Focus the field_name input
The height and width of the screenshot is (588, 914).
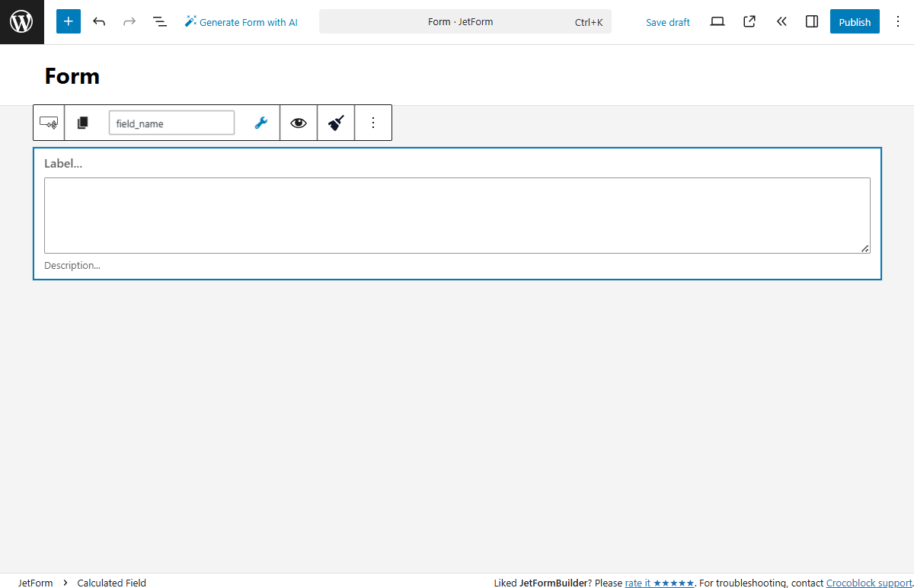click(x=171, y=123)
